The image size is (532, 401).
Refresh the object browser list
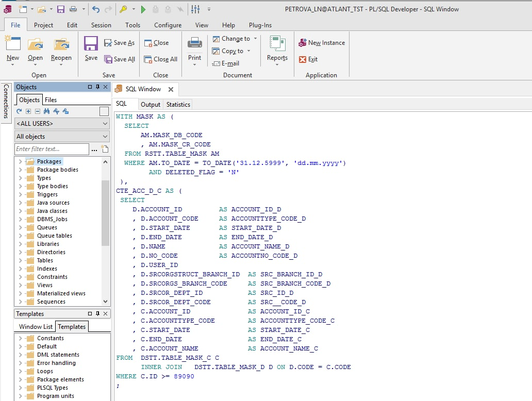click(19, 111)
